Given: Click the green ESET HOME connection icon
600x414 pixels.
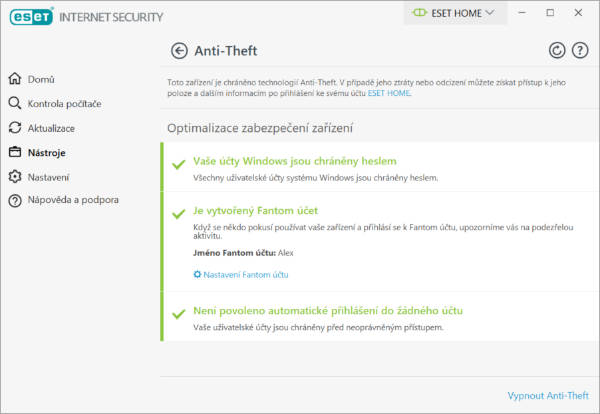Looking at the screenshot, I should 419,13.
